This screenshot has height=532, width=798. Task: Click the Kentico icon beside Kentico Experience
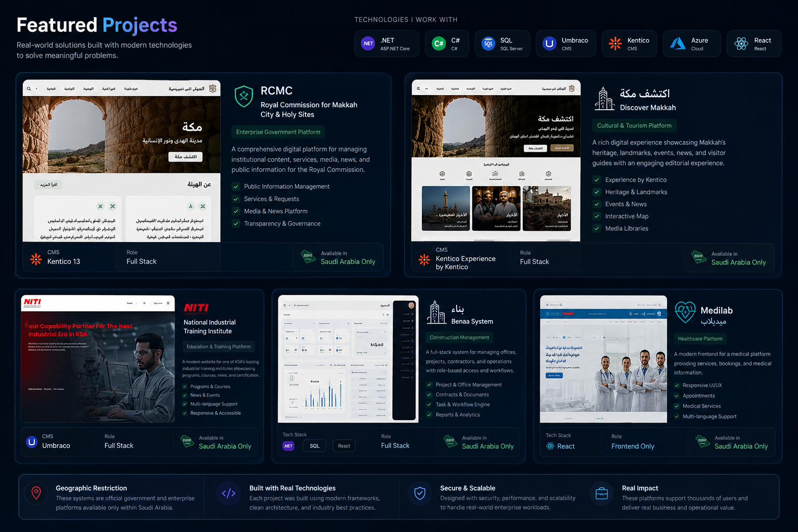click(x=424, y=259)
